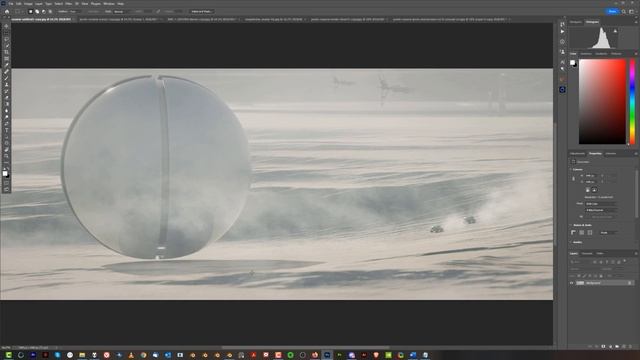This screenshot has width=640, height=360.
Task: Select the Spot Healing Brush tool
Action: pos(6,72)
